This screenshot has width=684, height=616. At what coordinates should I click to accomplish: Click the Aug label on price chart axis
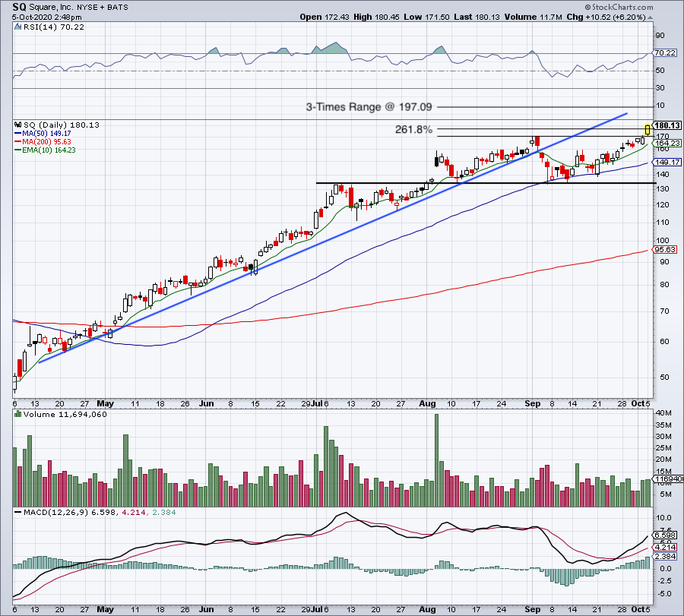coord(427,403)
